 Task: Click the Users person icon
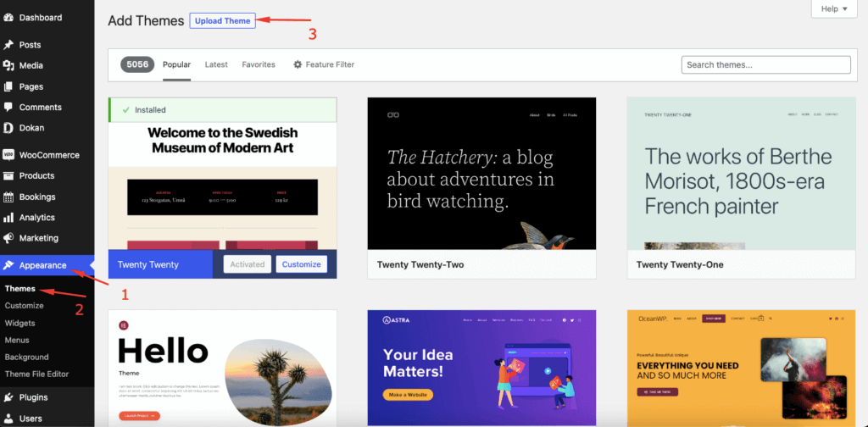[8, 419]
